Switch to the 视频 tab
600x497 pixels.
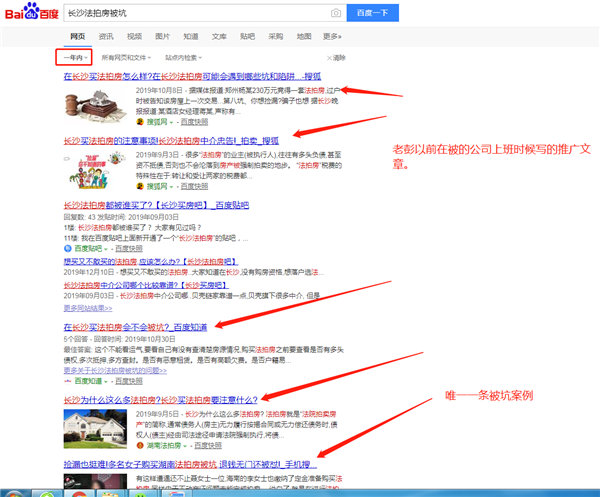(134, 36)
